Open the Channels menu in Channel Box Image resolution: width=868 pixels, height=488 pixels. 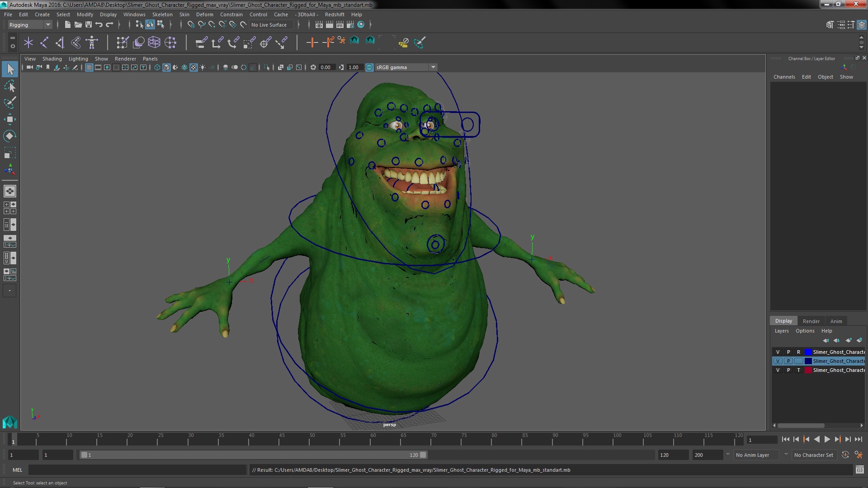click(x=784, y=77)
